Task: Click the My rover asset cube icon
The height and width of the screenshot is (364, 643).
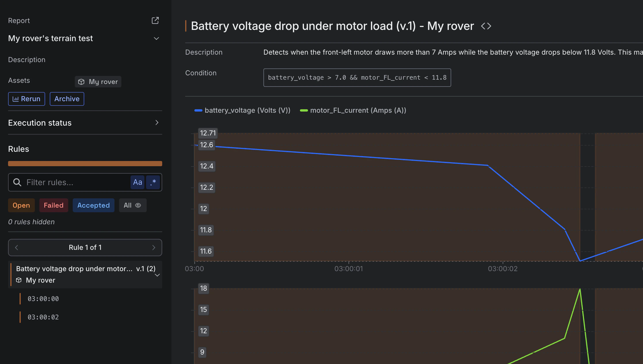Action: [x=81, y=82]
